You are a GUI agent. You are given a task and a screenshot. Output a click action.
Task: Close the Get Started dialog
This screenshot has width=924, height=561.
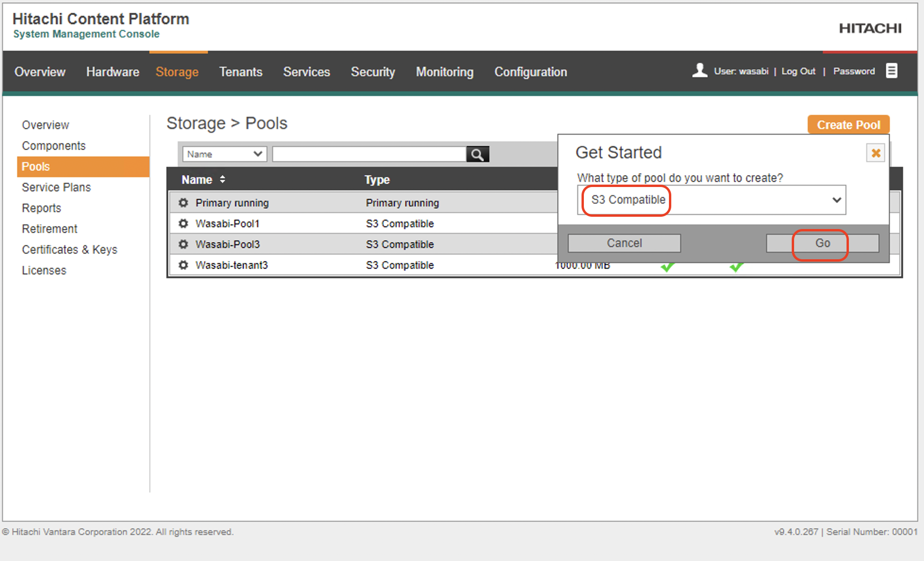[875, 153]
